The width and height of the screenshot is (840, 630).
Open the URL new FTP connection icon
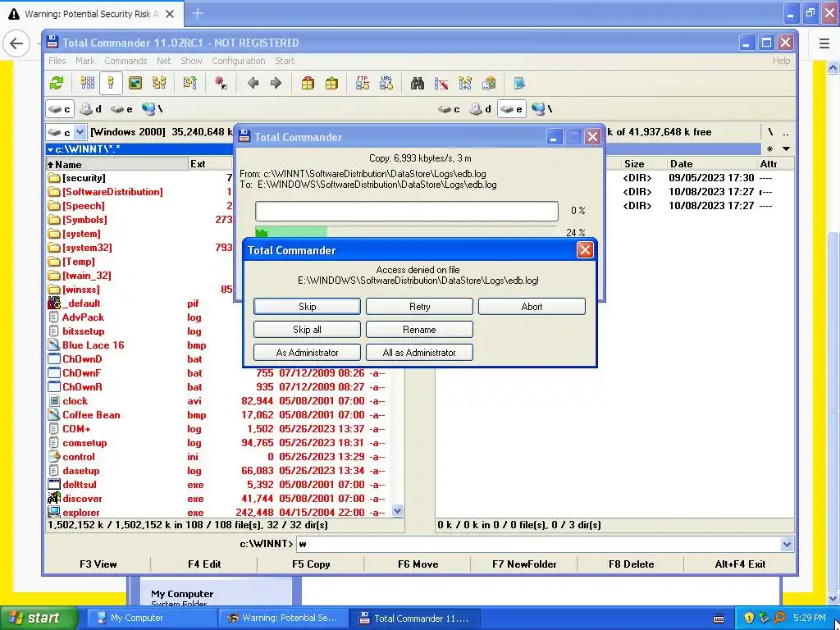[386, 83]
